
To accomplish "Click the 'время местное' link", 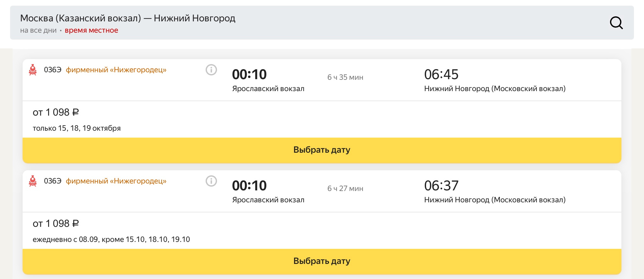I will (92, 30).
